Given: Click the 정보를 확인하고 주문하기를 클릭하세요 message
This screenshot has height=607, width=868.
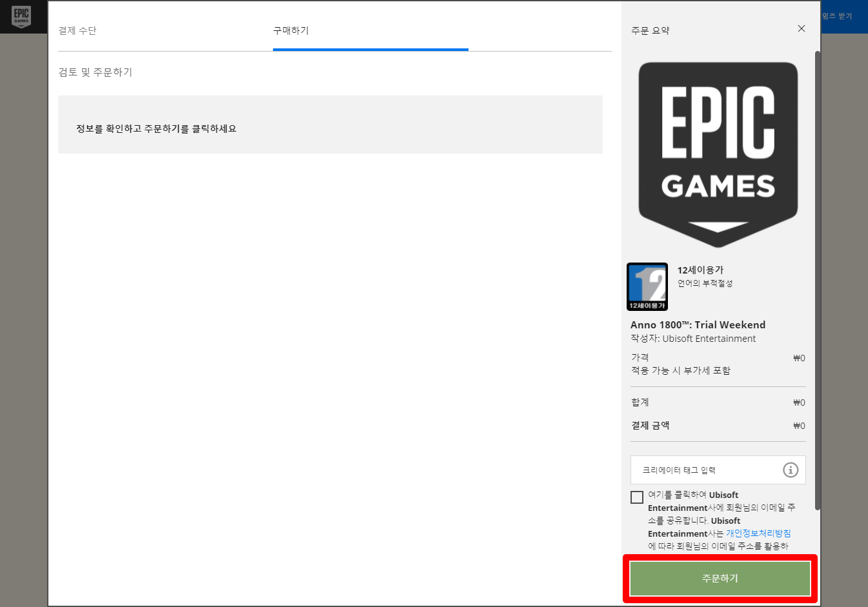Looking at the screenshot, I should (x=156, y=128).
